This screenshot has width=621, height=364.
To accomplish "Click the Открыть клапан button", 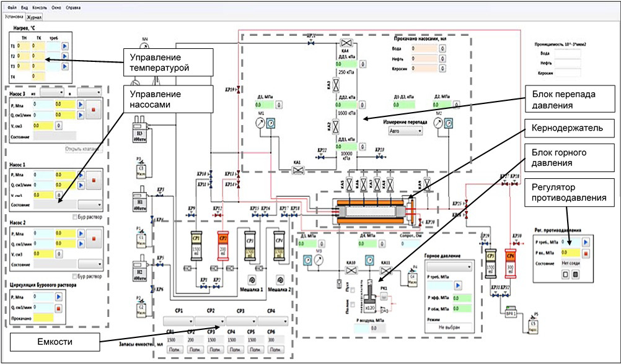I will click(x=84, y=149).
